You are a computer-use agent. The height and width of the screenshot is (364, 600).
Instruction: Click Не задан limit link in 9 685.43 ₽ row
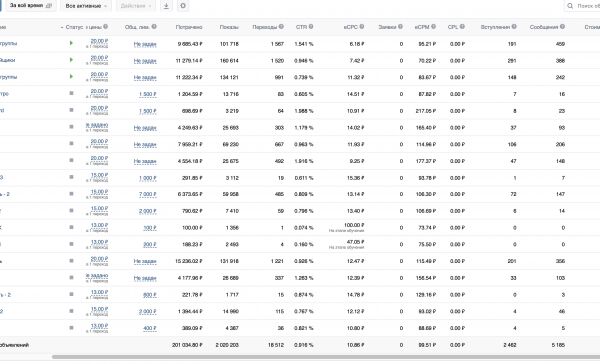(145, 44)
